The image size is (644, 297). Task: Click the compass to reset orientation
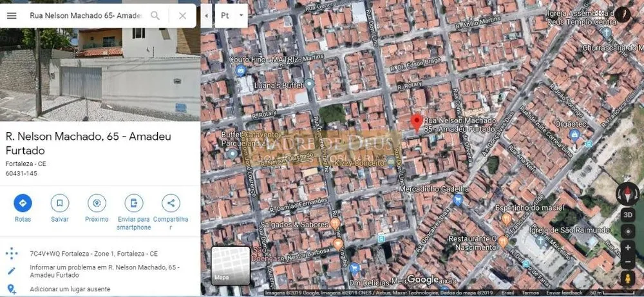click(627, 194)
